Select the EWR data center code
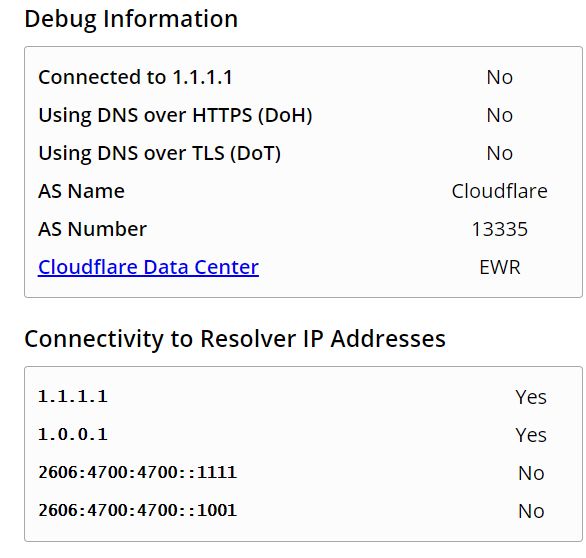Screen dimensions: 586x558 (500, 267)
